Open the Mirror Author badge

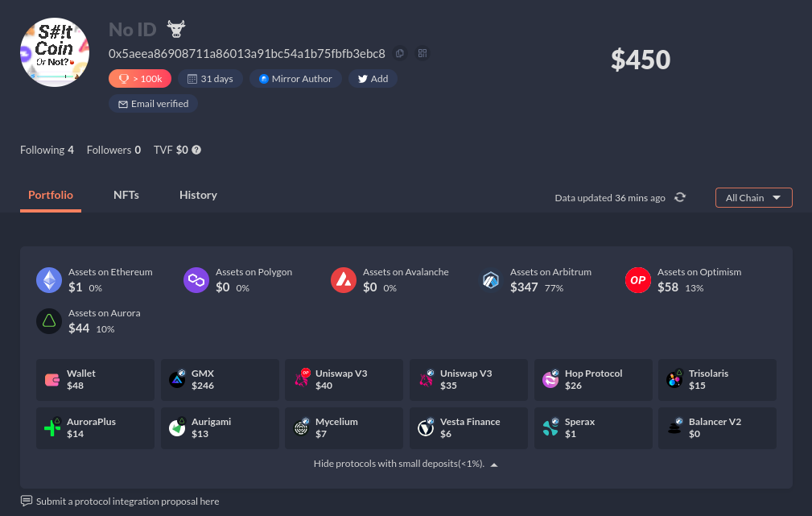point(295,79)
